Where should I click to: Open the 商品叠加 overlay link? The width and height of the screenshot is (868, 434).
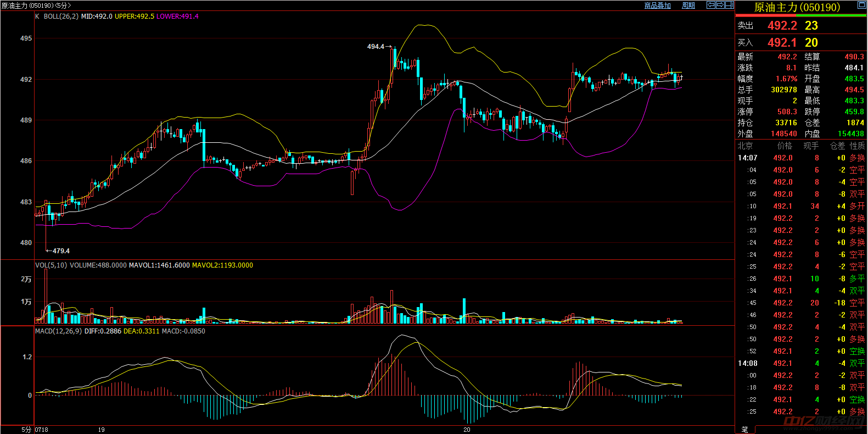(657, 5)
